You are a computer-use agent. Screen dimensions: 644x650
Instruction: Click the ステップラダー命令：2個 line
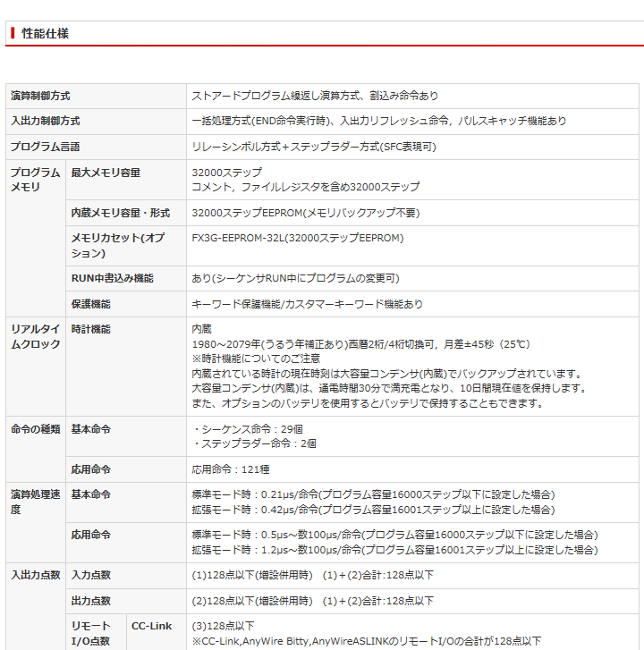(254, 443)
